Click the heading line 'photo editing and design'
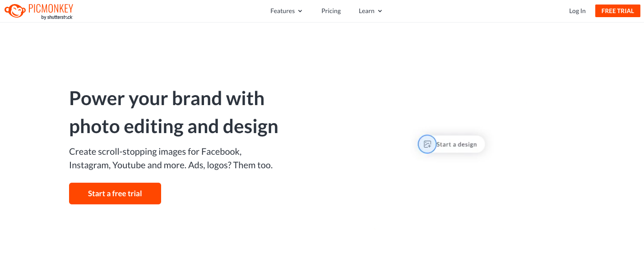Viewport: 644px width, 263px height. coord(174,127)
